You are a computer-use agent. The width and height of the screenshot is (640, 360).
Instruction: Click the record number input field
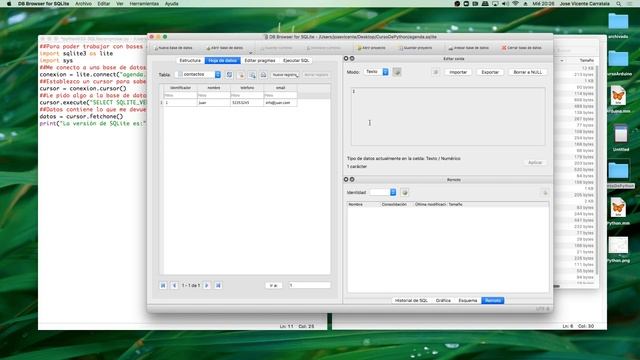tap(309, 285)
